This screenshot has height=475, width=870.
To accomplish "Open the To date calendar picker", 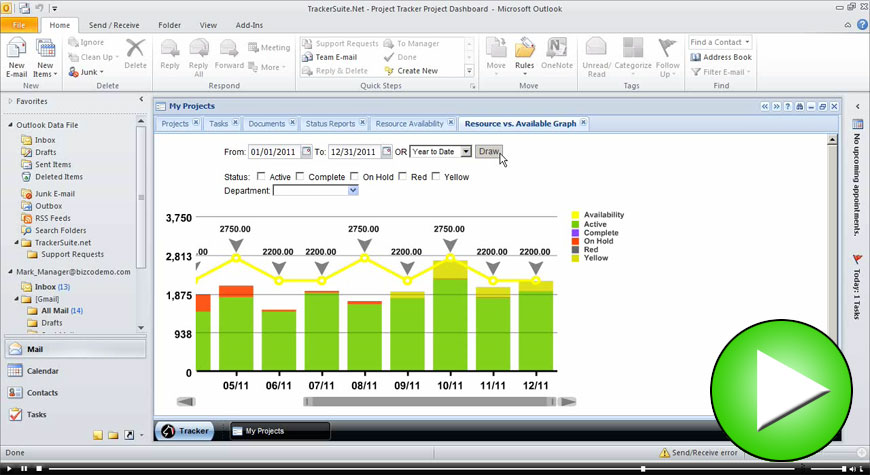I will [387, 151].
